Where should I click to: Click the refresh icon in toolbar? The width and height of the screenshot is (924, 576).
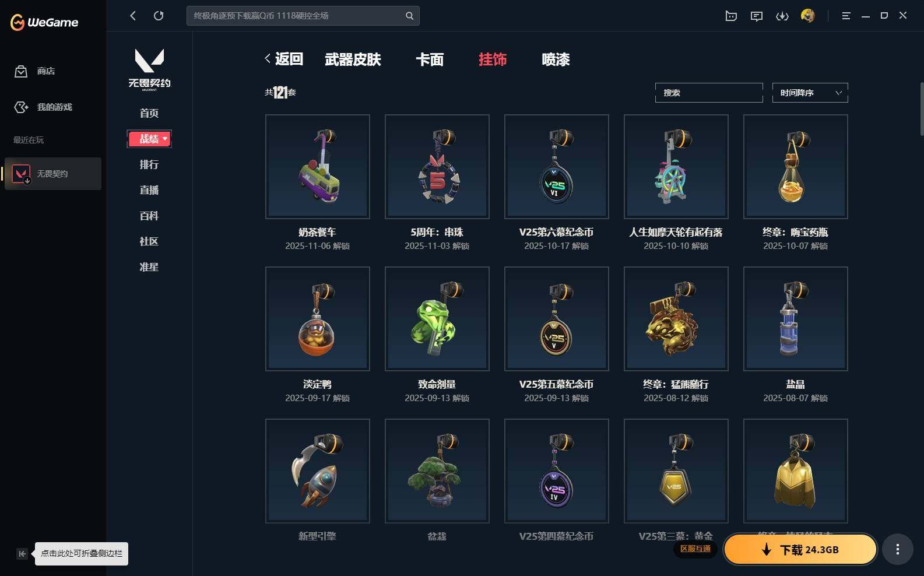coord(159,16)
